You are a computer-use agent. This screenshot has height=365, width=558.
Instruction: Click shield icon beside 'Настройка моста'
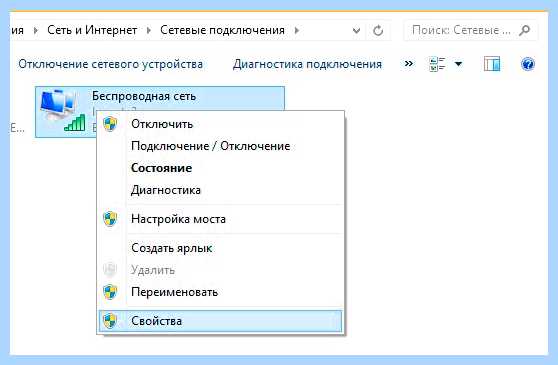click(110, 219)
